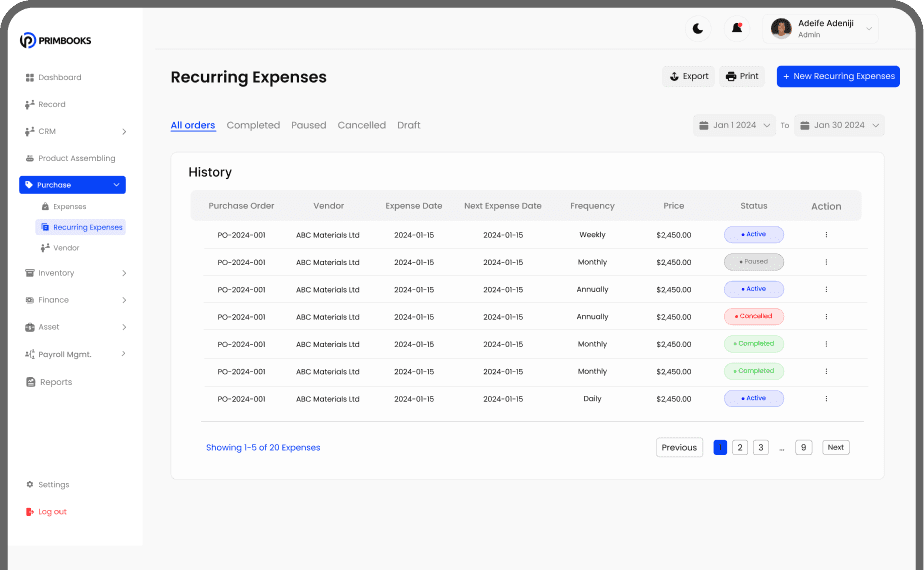The height and width of the screenshot is (570, 924).
Task: Open Recurring Expenses in sidebar
Action: [x=81, y=227]
